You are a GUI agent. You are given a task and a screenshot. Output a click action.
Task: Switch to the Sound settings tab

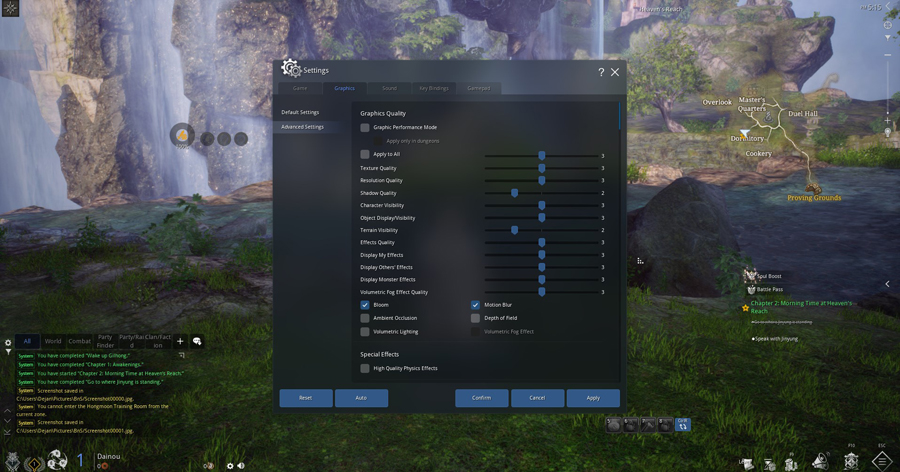389,88
